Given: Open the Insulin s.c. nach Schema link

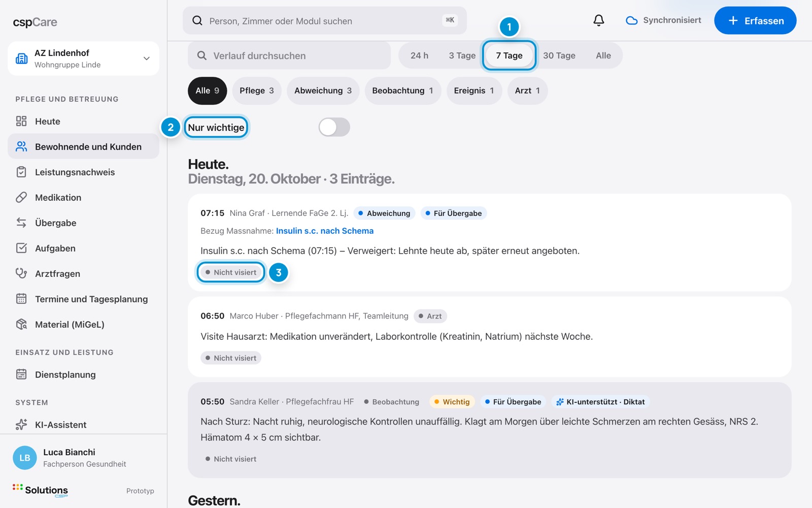Looking at the screenshot, I should pyautogui.click(x=325, y=231).
